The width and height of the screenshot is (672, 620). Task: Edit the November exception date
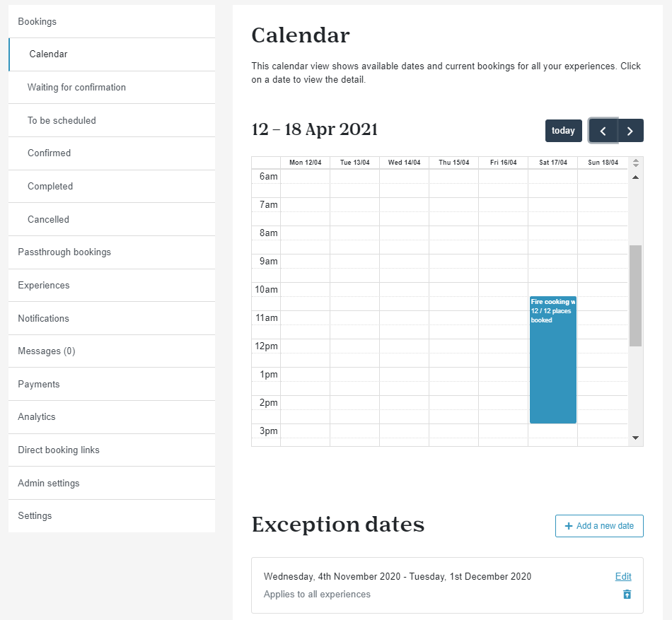pos(623,576)
